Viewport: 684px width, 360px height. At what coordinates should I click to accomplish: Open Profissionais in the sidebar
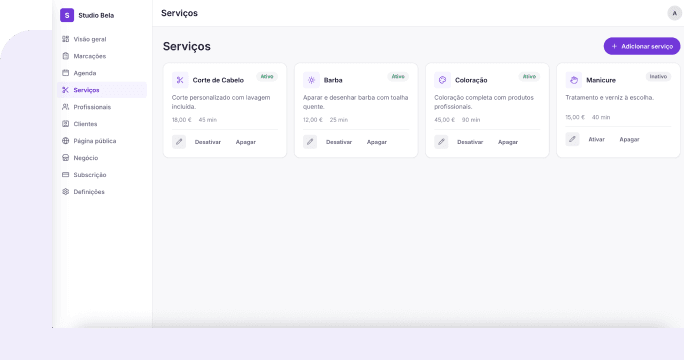(102, 107)
